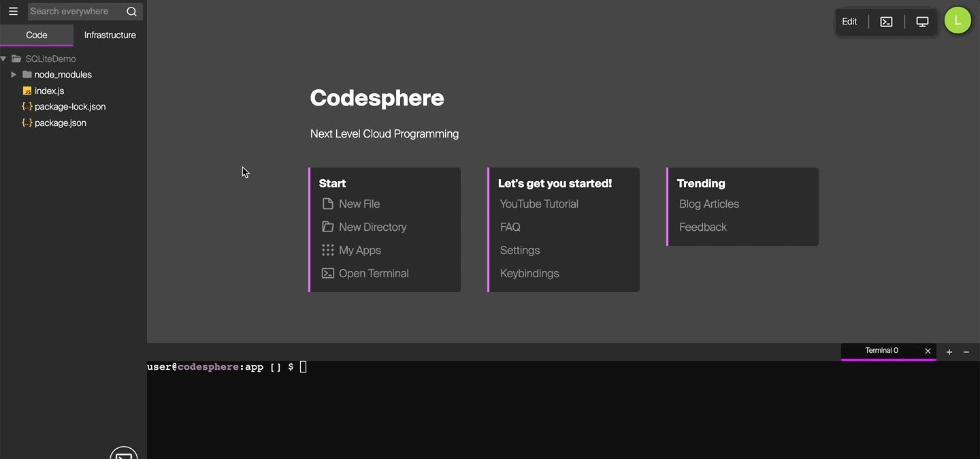
Task: Collapse the SQLiteDemo root folder
Action: 4,59
